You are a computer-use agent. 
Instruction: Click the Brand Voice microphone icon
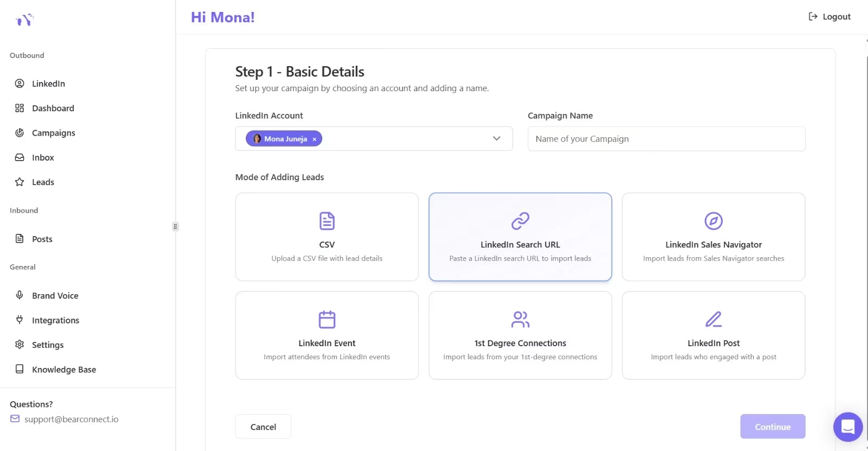(20, 295)
